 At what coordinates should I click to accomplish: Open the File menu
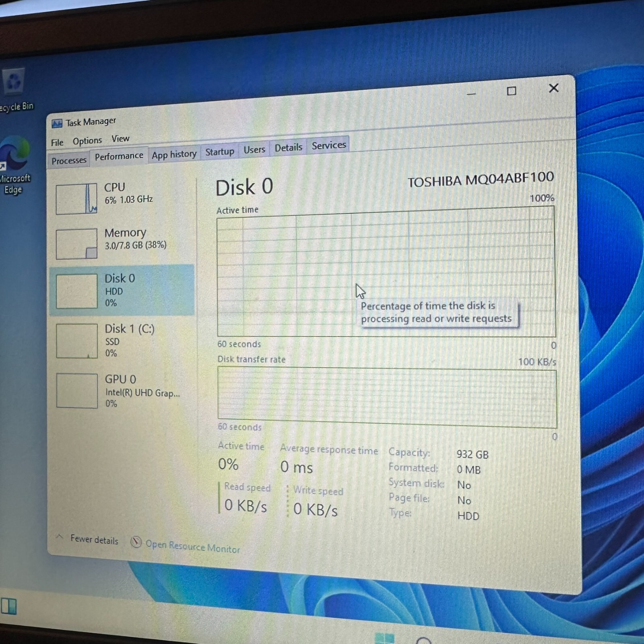point(57,142)
